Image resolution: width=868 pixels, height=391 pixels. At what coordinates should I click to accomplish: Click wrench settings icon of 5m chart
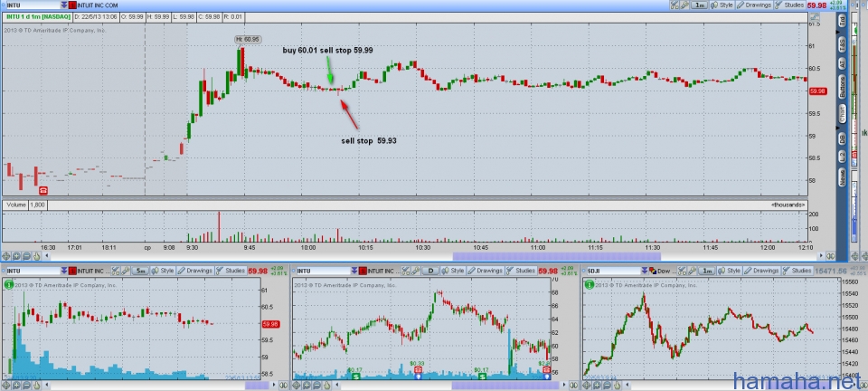[x=126, y=271]
